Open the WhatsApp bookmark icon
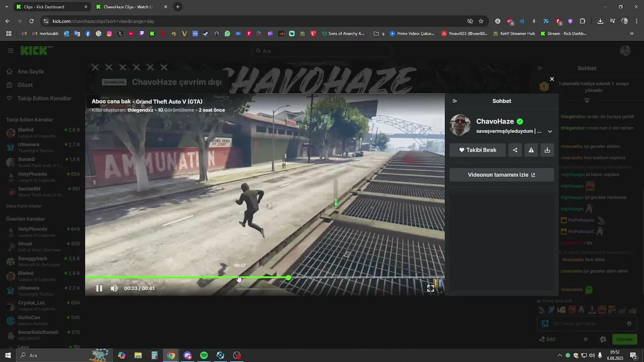Viewport: 644px width, 362px height. (x=227, y=34)
